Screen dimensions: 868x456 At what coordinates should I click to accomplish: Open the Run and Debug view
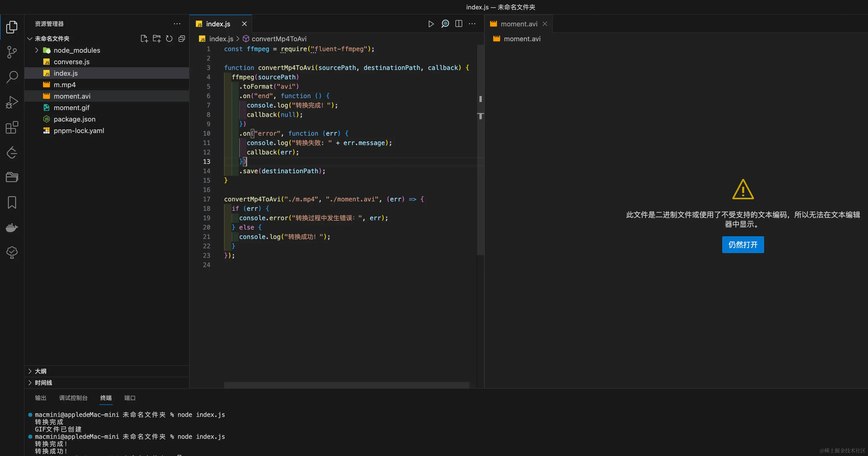tap(12, 102)
